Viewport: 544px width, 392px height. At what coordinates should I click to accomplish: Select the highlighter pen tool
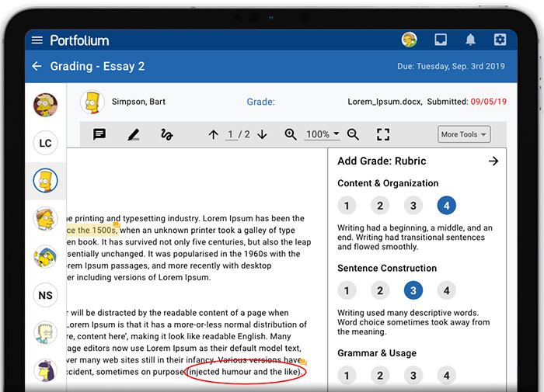pos(133,134)
